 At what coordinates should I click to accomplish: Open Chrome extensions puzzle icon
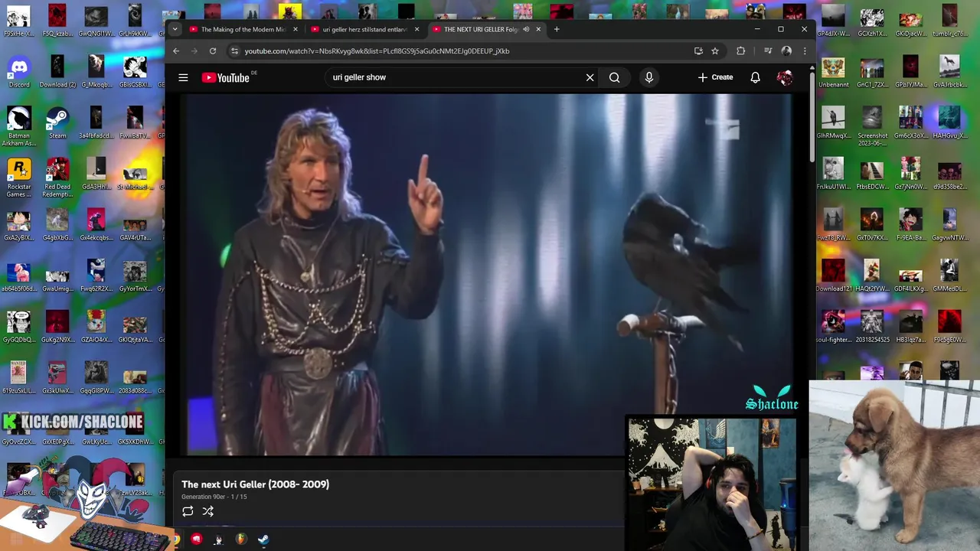[x=740, y=51]
